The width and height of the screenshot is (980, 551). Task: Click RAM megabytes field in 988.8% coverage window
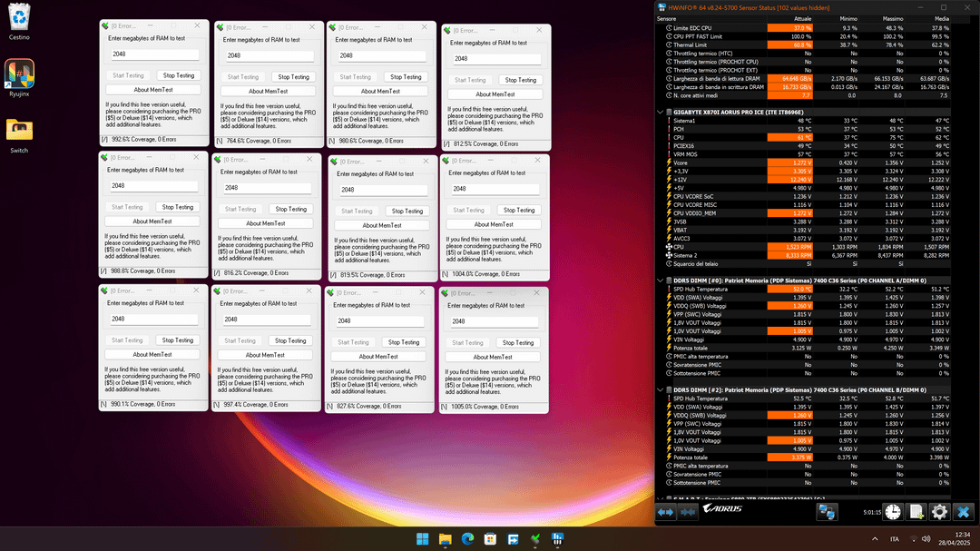point(152,186)
